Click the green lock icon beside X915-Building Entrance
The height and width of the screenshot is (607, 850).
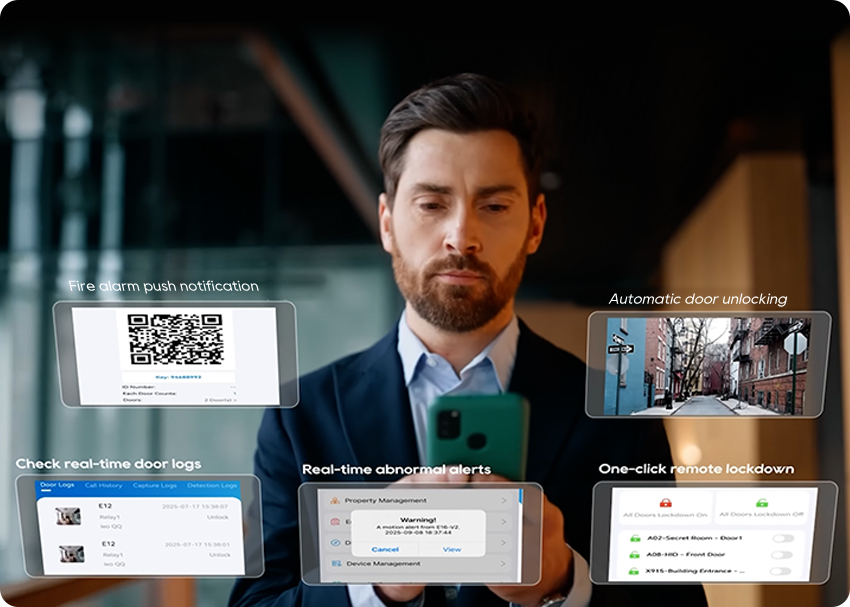click(634, 572)
